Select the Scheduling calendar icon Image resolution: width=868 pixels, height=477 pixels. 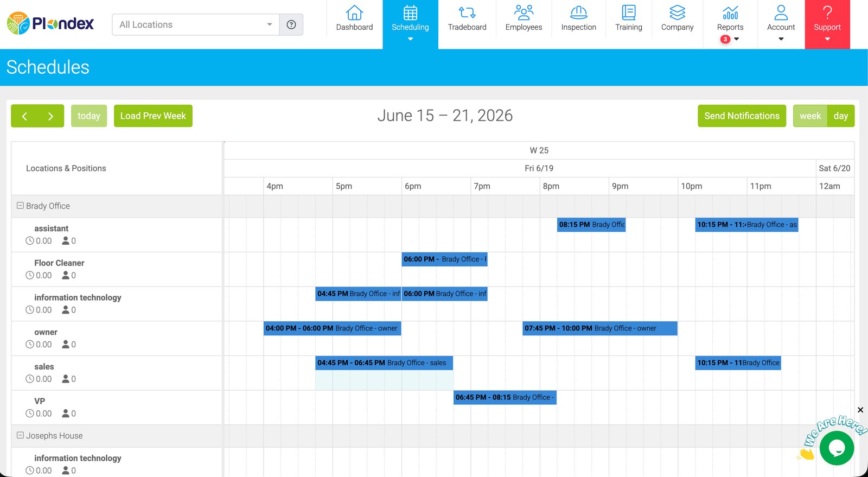click(410, 12)
